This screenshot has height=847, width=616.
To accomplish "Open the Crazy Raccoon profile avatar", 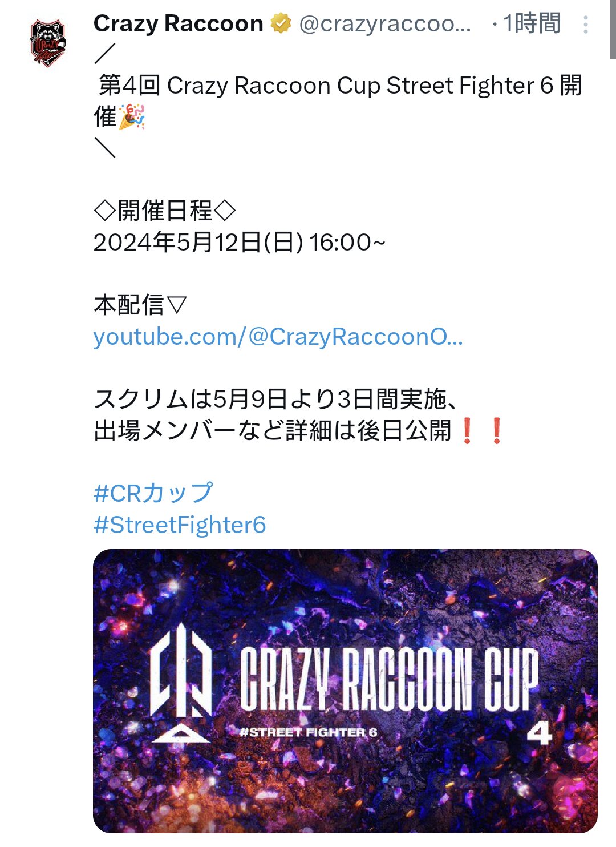I will [48, 42].
